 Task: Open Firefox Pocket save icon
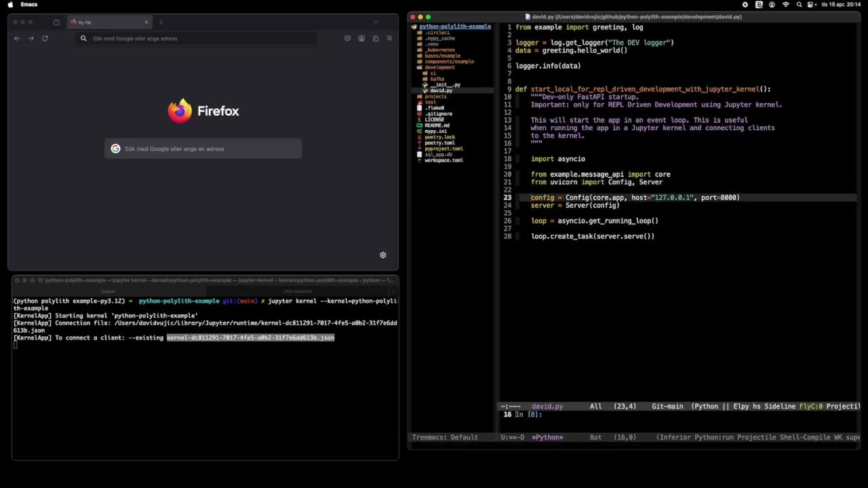coord(347,39)
